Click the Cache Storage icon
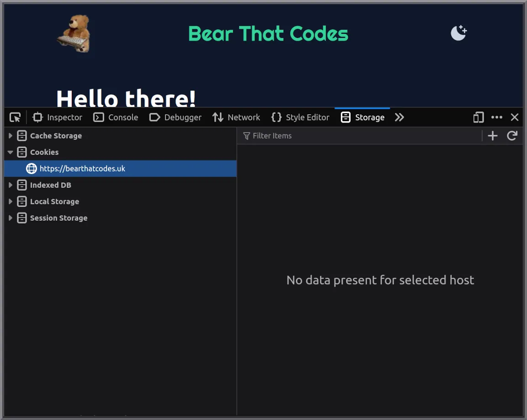 pyautogui.click(x=21, y=136)
